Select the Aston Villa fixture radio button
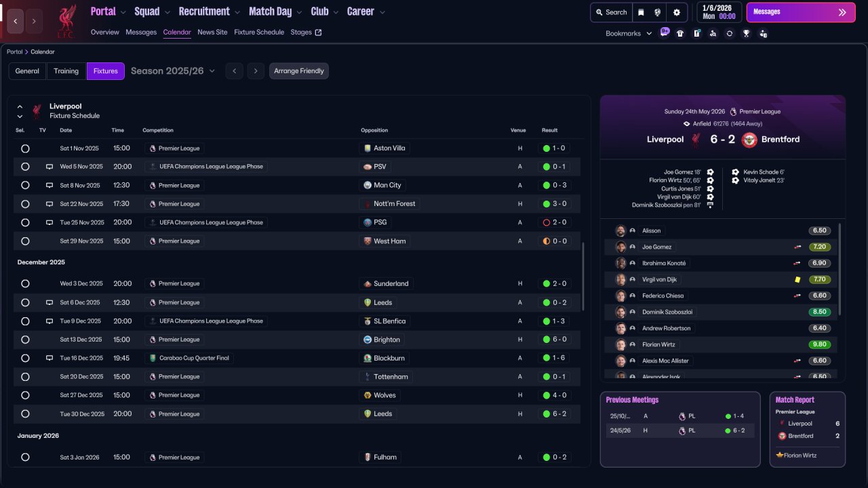Screen dimensions: 868x488 pos(25,148)
